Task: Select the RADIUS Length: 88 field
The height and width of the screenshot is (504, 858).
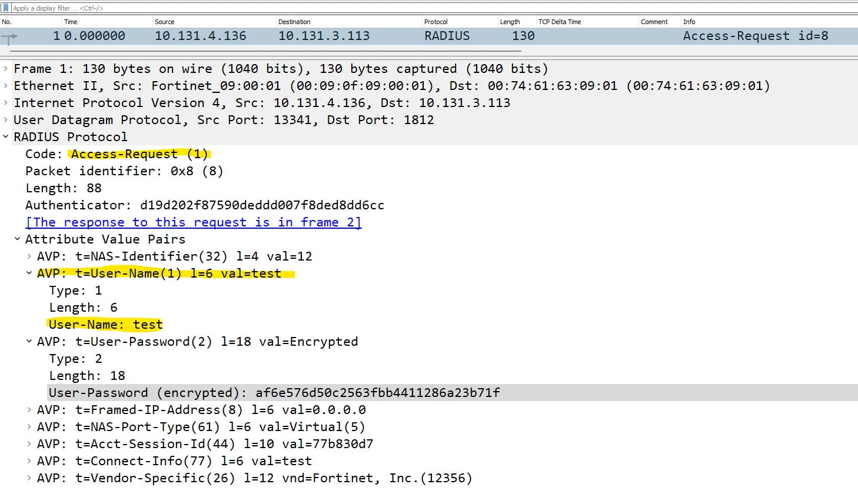Action: (64, 188)
